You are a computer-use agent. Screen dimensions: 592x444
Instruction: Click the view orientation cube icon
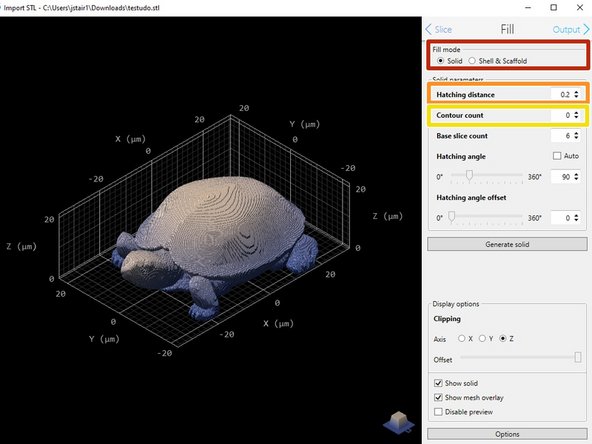click(399, 422)
